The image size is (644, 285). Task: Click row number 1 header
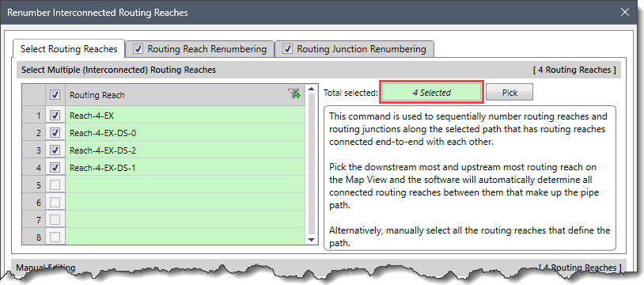coord(34,116)
